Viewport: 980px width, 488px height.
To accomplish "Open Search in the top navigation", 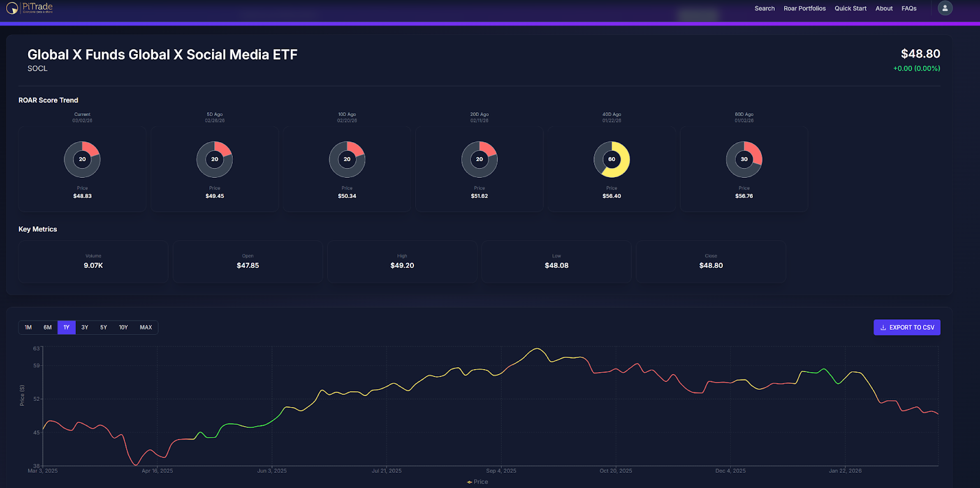I will 764,9.
